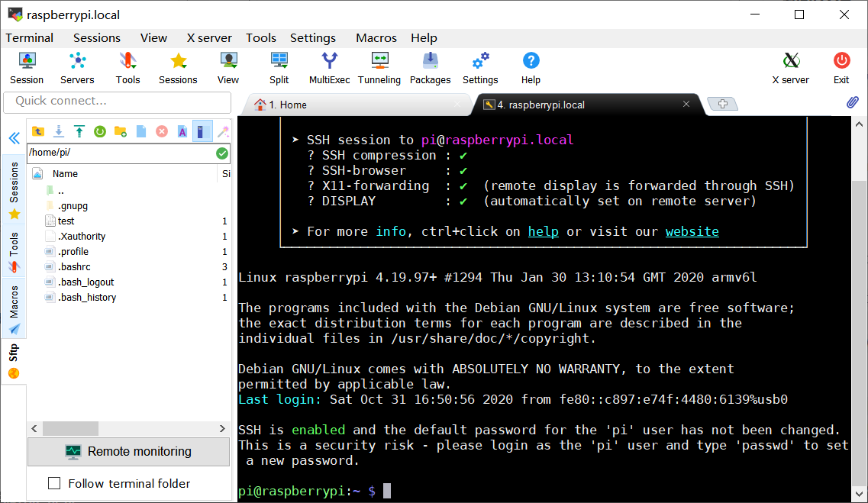Open terminal at current folder icon in SFTP toolbar
This screenshot has height=503, width=868.
[x=202, y=131]
